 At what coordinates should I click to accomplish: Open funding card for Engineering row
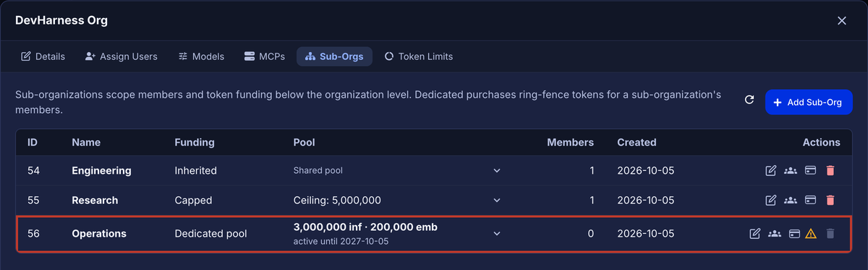[x=811, y=171]
